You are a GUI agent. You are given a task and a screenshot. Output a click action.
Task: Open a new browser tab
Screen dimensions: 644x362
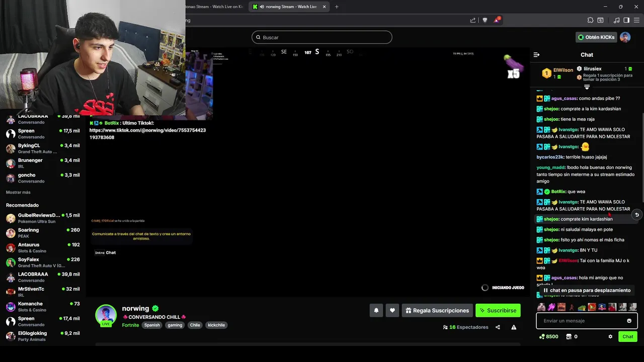coord(337,7)
